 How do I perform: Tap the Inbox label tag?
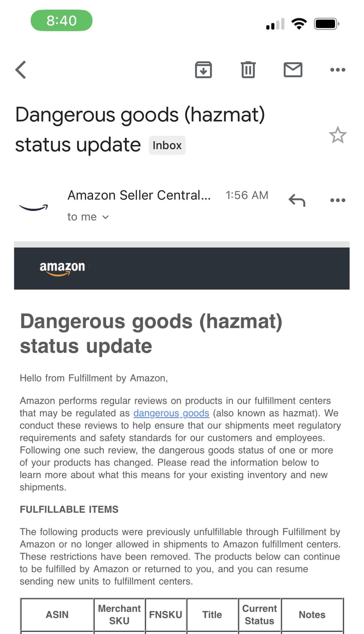167,145
